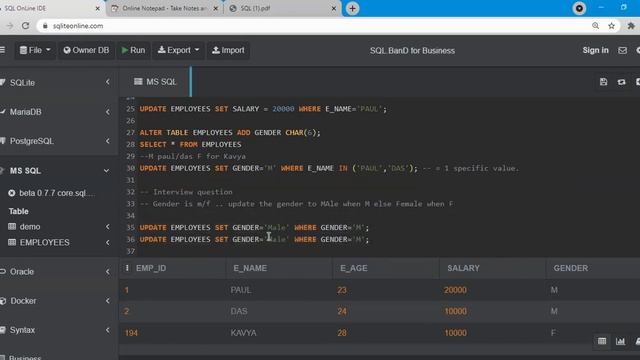
Task: Bookmark this page with star icon
Action: point(611,26)
